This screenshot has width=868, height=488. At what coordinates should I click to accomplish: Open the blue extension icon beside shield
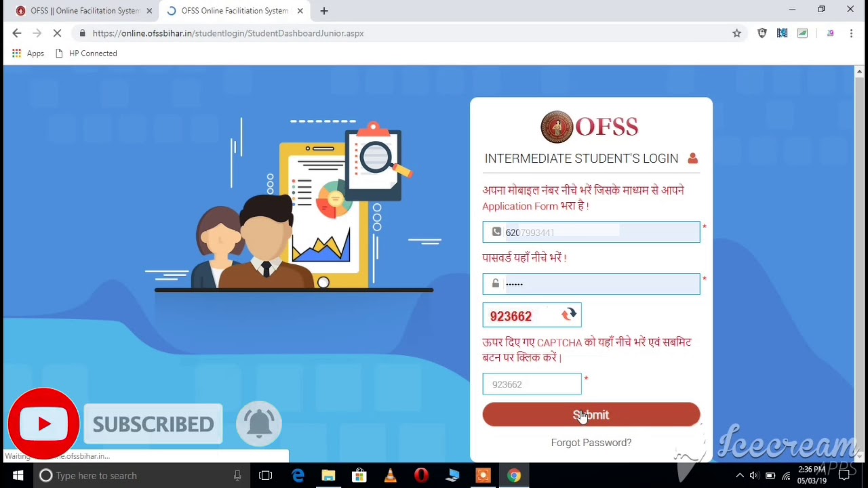click(x=783, y=33)
